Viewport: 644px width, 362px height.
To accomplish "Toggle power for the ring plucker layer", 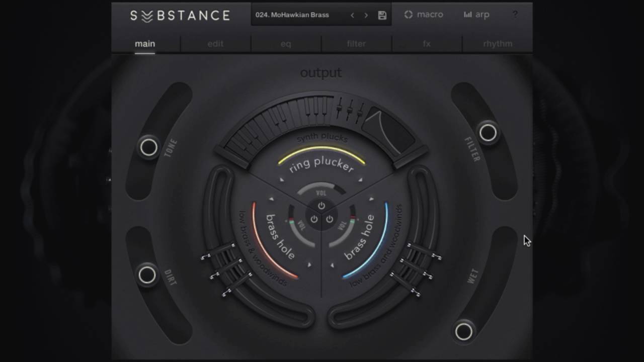I will coord(321,206).
